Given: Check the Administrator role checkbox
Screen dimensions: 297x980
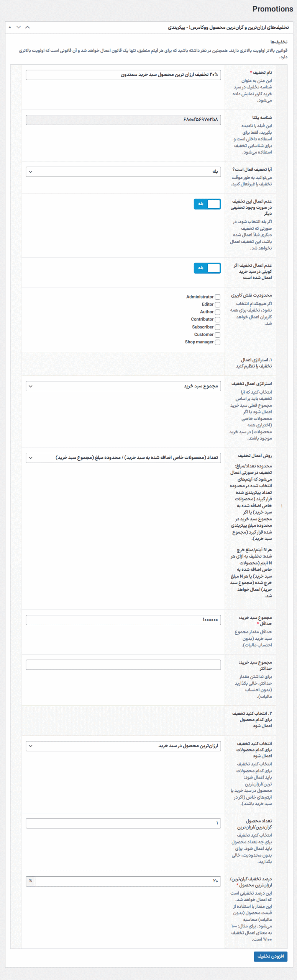Looking at the screenshot, I should (x=218, y=297).
